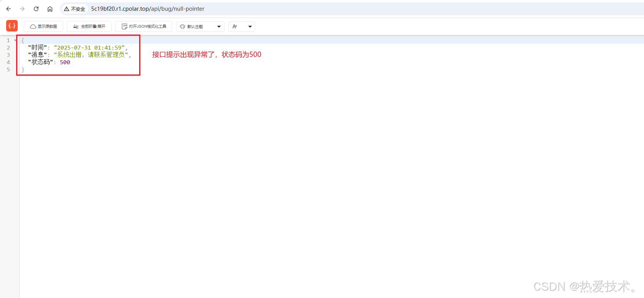Go back to the previous page

pos(8,9)
